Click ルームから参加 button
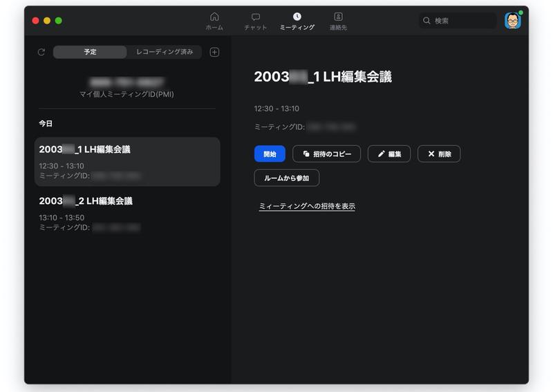 coord(287,178)
